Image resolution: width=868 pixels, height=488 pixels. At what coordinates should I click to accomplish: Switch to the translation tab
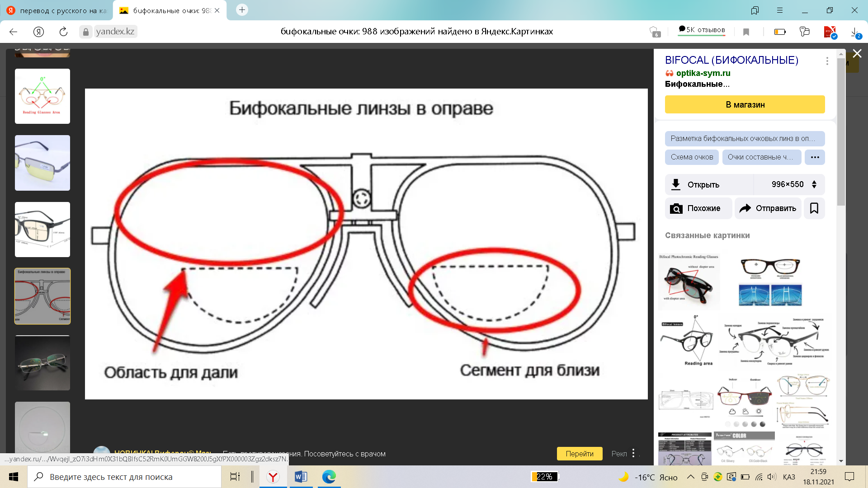point(57,10)
